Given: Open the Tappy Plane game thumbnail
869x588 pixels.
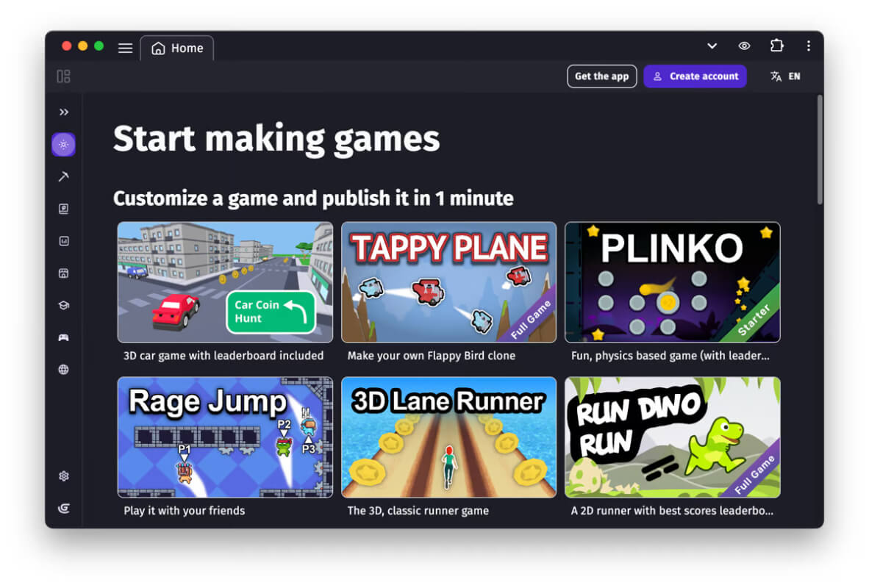Looking at the screenshot, I should [449, 282].
